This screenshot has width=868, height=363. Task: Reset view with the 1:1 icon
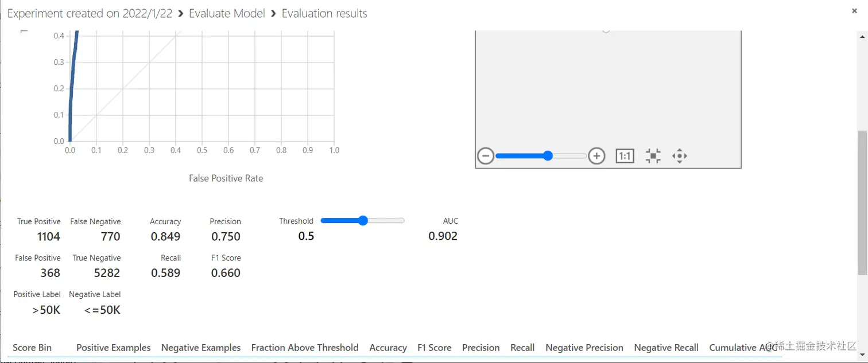625,156
